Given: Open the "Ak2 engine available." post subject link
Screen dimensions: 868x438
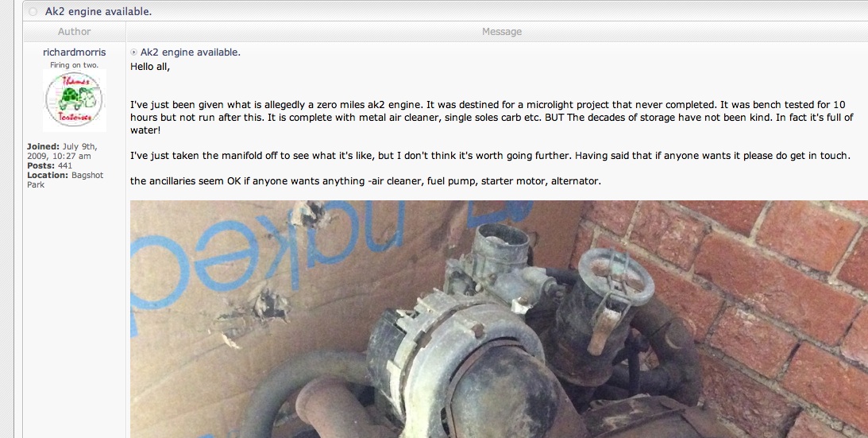Looking at the screenshot, I should point(191,52).
